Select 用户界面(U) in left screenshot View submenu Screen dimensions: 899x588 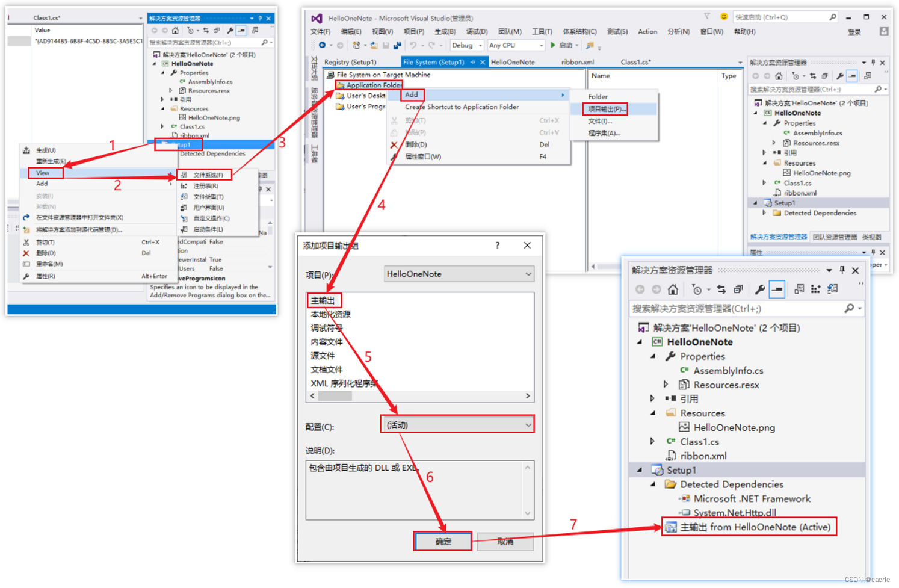click(x=209, y=208)
